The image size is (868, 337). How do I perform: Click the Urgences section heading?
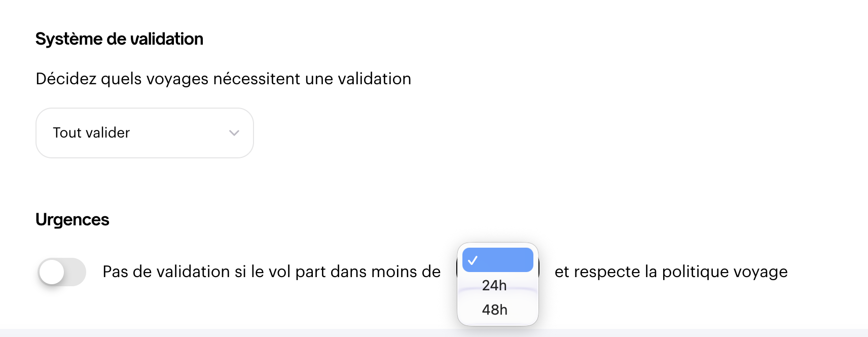coord(73,220)
